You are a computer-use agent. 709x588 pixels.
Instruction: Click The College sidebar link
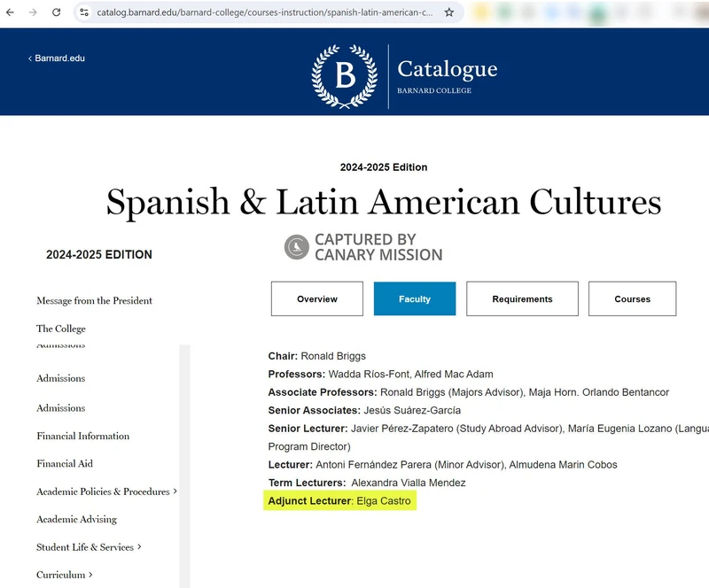(60, 329)
